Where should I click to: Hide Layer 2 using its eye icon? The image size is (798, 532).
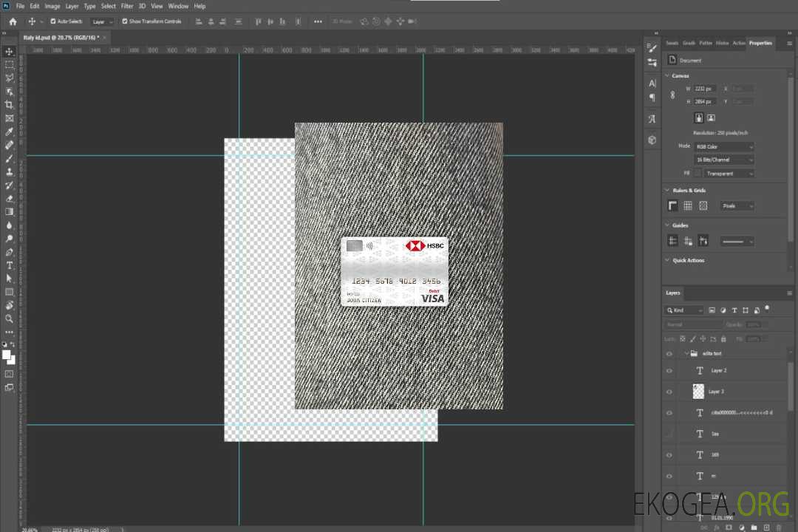(x=669, y=371)
